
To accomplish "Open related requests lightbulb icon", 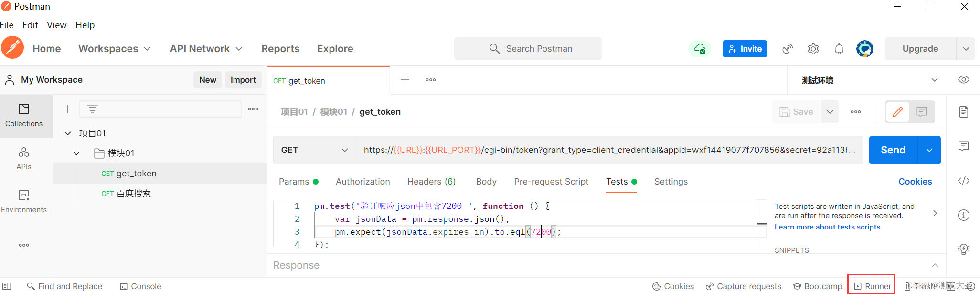I will (x=964, y=250).
